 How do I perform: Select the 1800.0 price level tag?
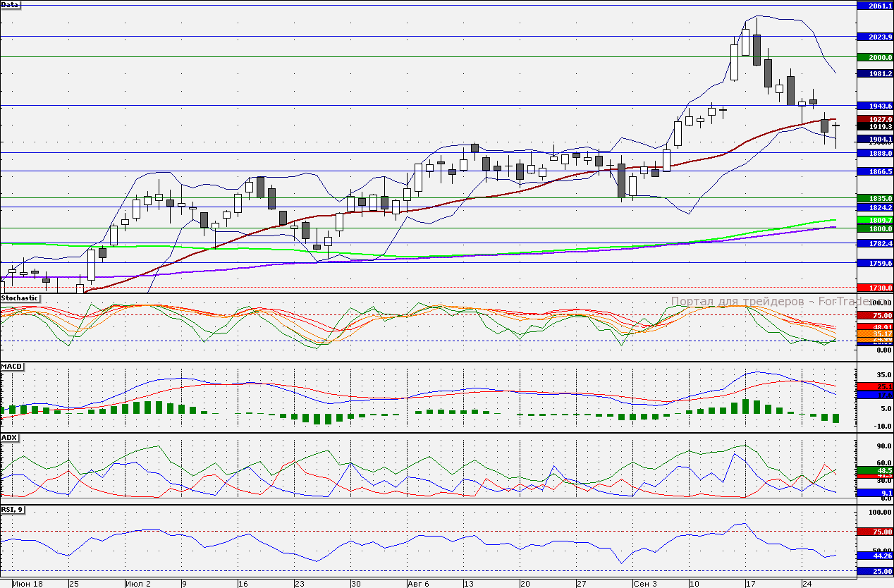(875, 228)
